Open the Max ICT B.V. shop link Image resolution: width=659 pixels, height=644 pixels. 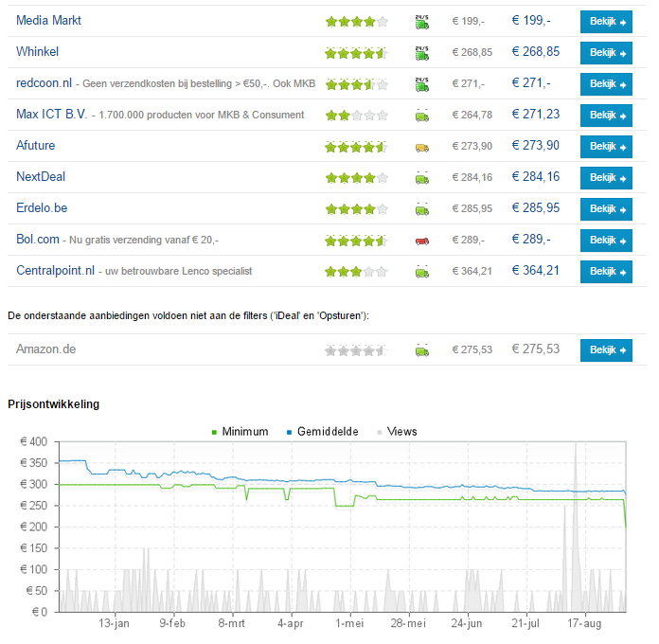(51, 114)
